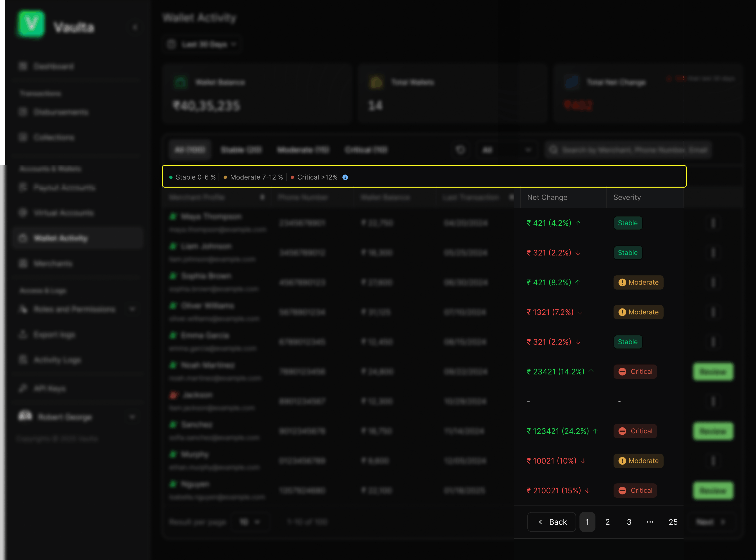Open the Last 30 Days date dropdown
Viewport: 756px width, 560px height.
pos(202,44)
